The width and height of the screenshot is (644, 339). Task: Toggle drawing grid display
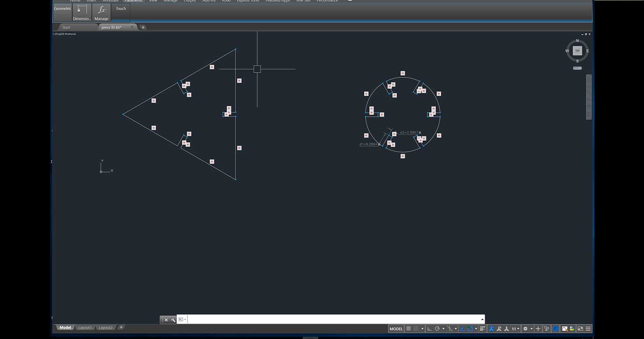coord(408,329)
